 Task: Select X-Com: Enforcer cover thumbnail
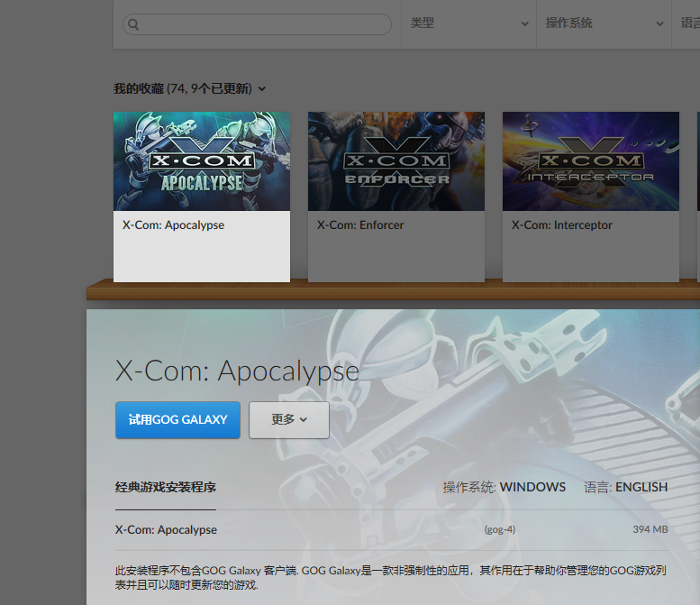[x=396, y=161]
